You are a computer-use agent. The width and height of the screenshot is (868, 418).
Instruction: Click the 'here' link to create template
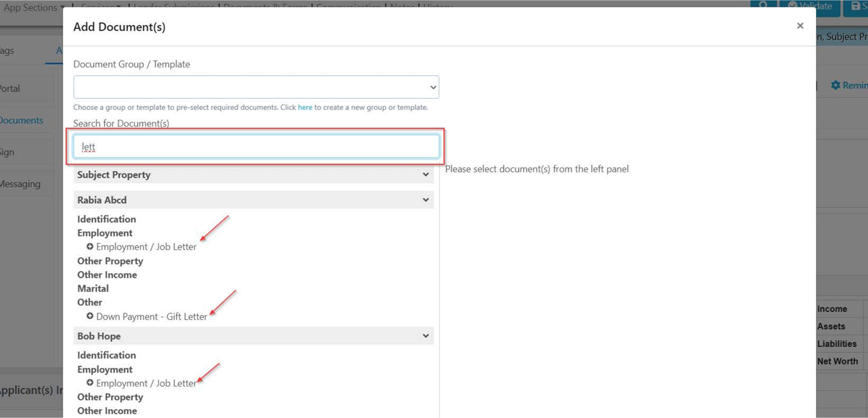coord(304,108)
